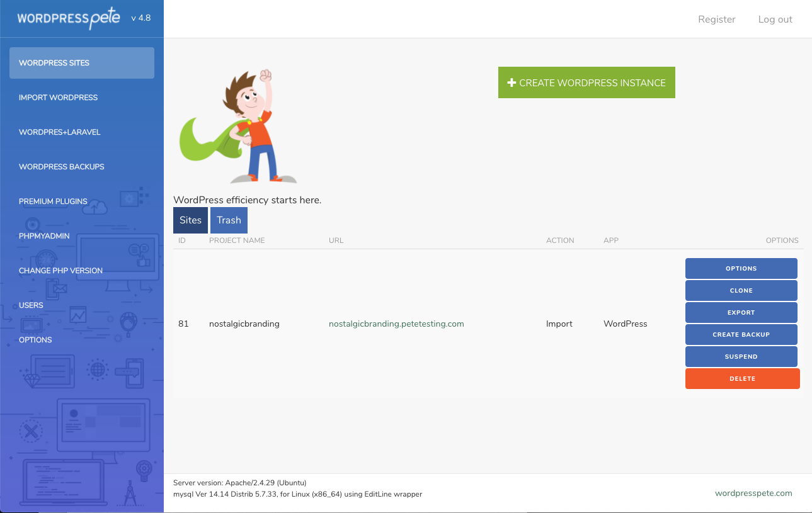Open Change PHP Version in the sidebar
The image size is (812, 513).
pyautogui.click(x=82, y=271)
